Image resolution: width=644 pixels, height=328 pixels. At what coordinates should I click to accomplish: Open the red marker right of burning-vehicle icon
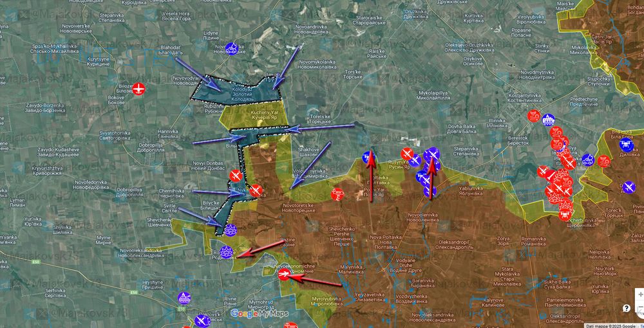(604, 161)
